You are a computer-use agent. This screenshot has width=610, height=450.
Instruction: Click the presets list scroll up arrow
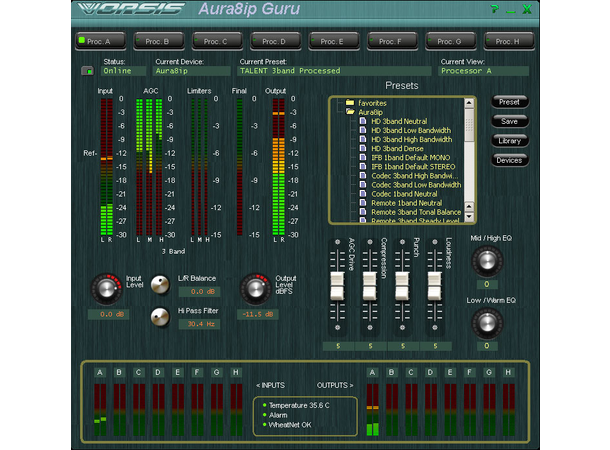(469, 103)
